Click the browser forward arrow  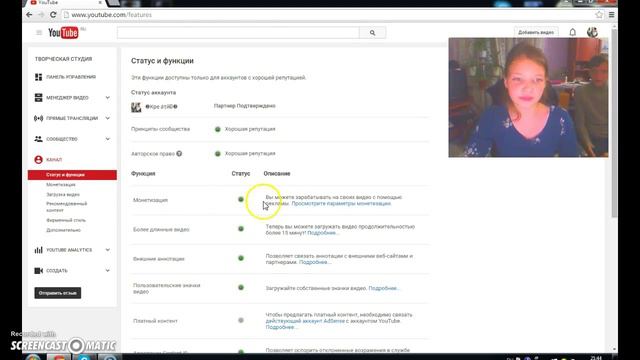tap(41, 15)
